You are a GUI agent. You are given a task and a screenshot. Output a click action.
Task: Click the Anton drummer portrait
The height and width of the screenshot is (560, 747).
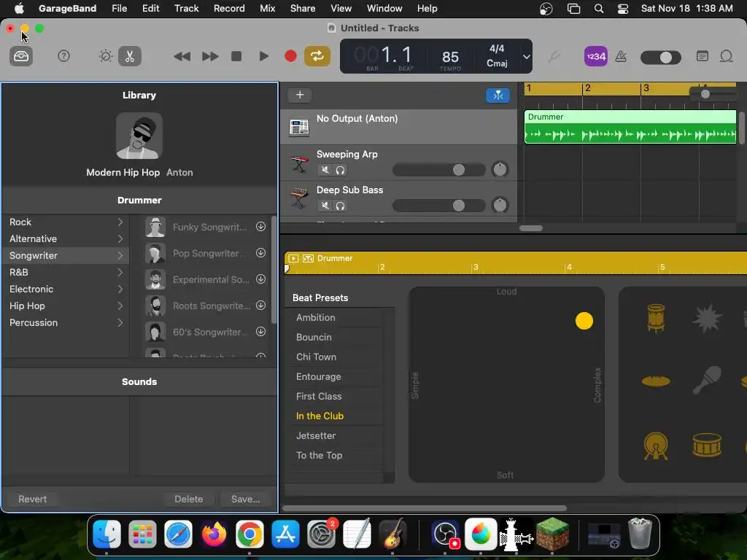pyautogui.click(x=139, y=136)
